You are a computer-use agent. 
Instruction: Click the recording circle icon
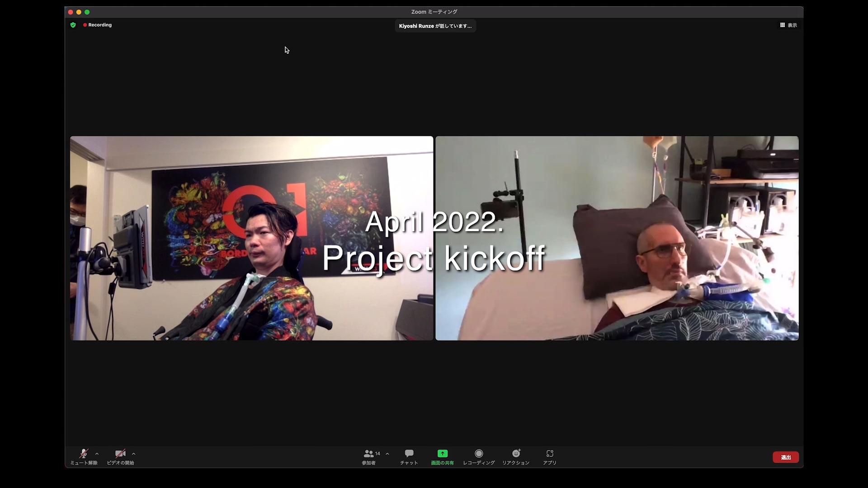click(x=479, y=454)
